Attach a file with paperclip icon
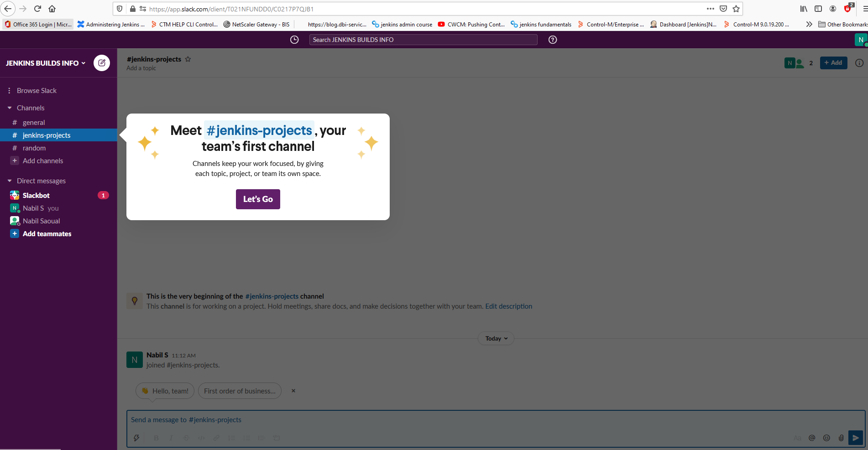 (x=841, y=438)
